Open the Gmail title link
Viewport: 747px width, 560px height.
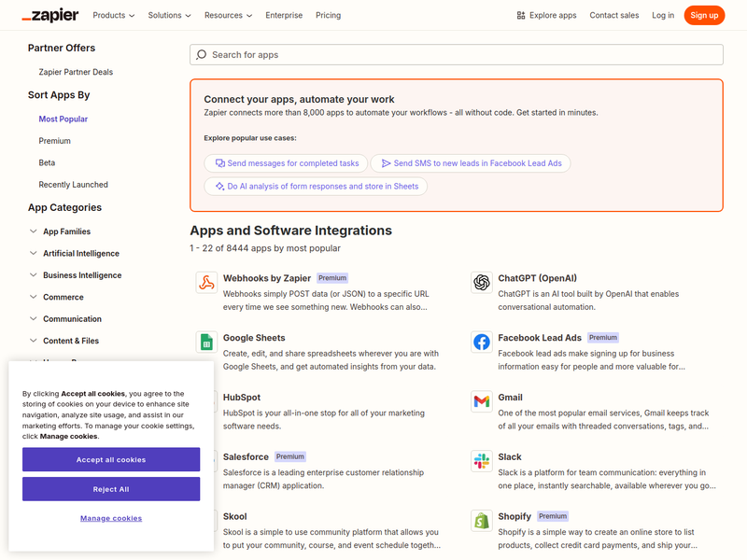510,398
